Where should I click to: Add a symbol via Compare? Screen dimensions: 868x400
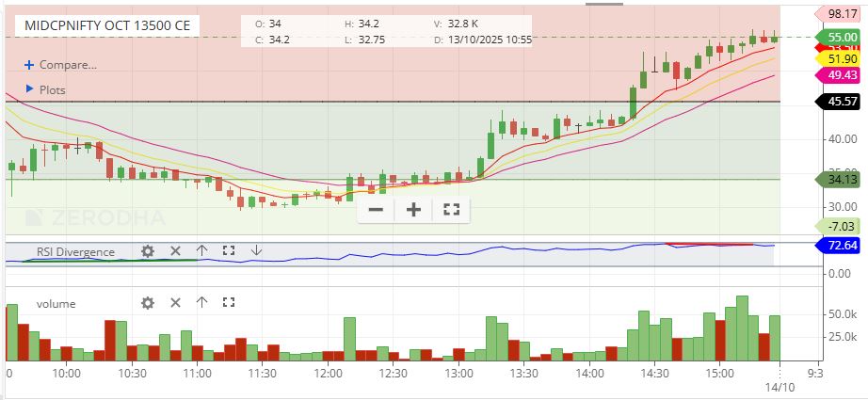click(x=60, y=65)
